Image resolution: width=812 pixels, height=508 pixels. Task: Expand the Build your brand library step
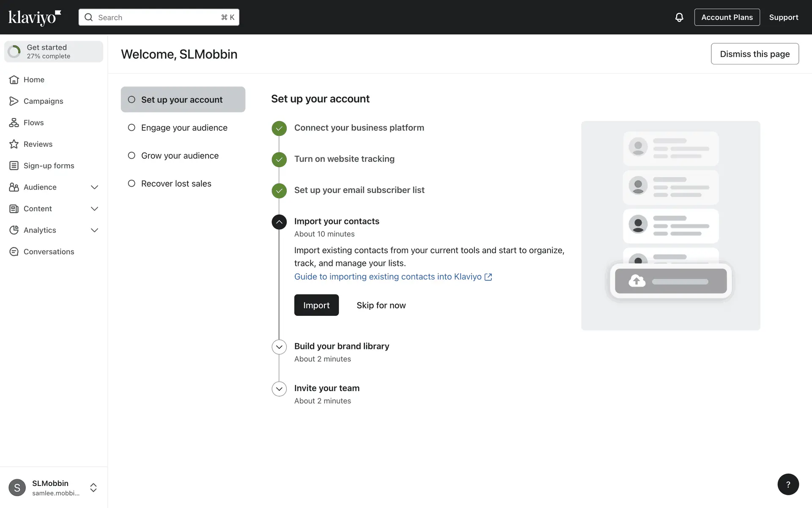click(279, 347)
